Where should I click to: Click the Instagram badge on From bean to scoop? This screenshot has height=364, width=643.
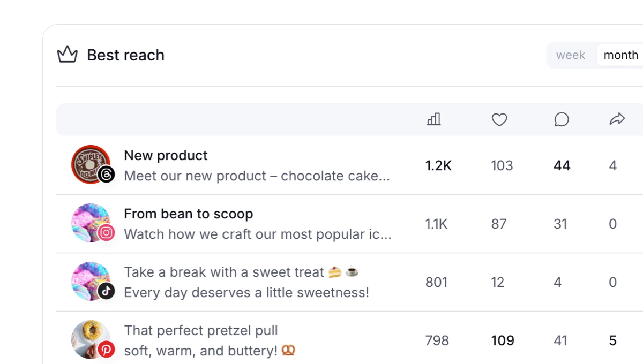107,233
